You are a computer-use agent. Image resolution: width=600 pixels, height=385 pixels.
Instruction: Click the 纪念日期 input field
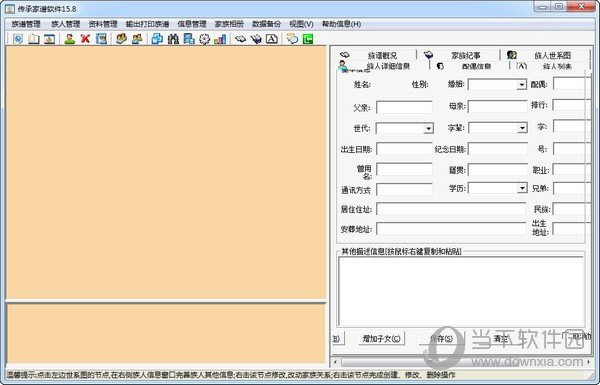tap(497, 149)
